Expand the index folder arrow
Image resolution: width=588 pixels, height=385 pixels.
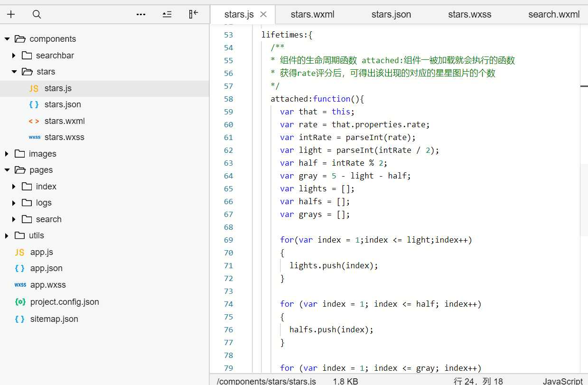[x=14, y=187]
